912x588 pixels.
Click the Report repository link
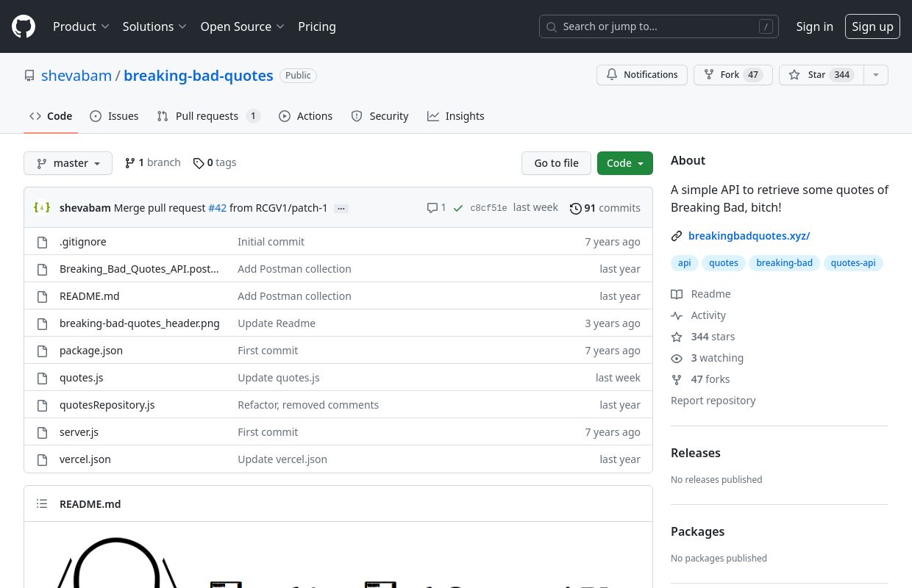point(713,401)
